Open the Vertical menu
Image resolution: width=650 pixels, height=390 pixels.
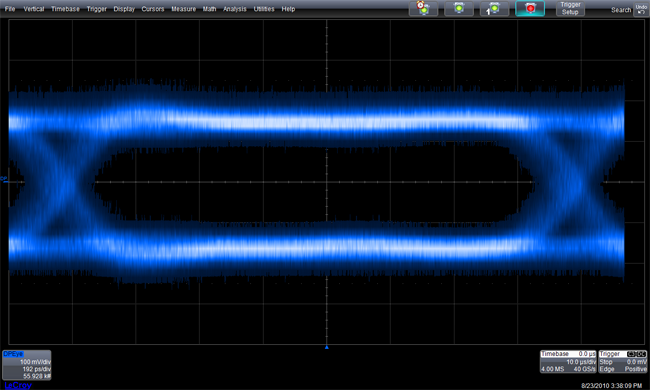pyautogui.click(x=34, y=9)
